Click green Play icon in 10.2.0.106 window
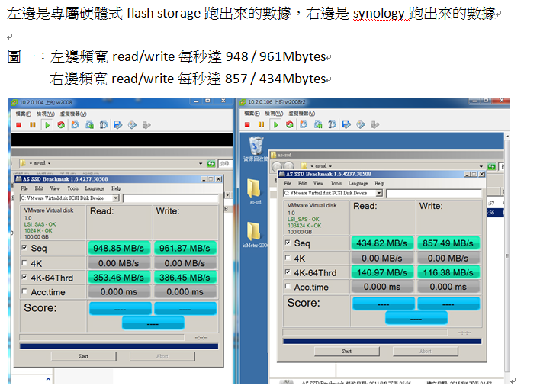540x392 pixels. point(275,125)
